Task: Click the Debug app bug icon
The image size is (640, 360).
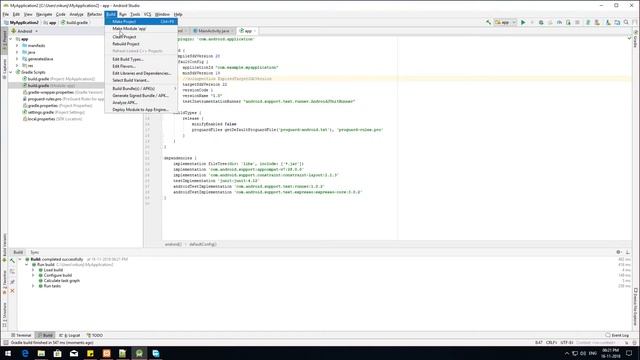Action: point(541,22)
